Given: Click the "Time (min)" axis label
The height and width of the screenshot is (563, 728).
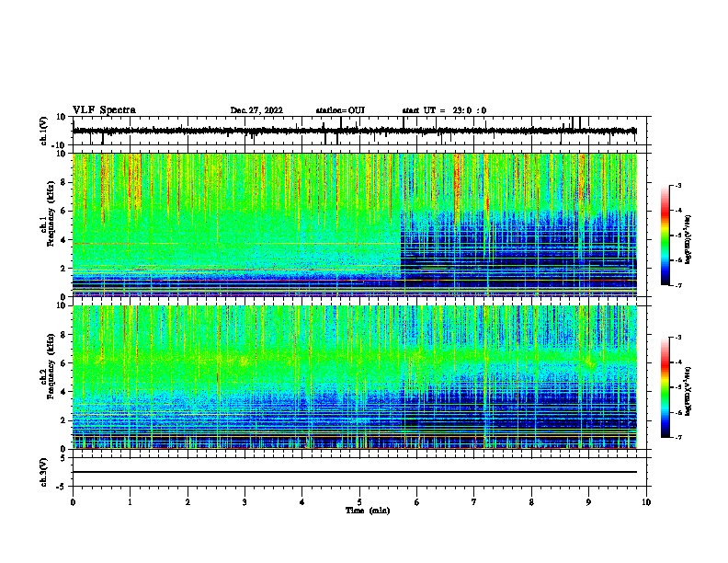Looking at the screenshot, I should coord(368,511).
